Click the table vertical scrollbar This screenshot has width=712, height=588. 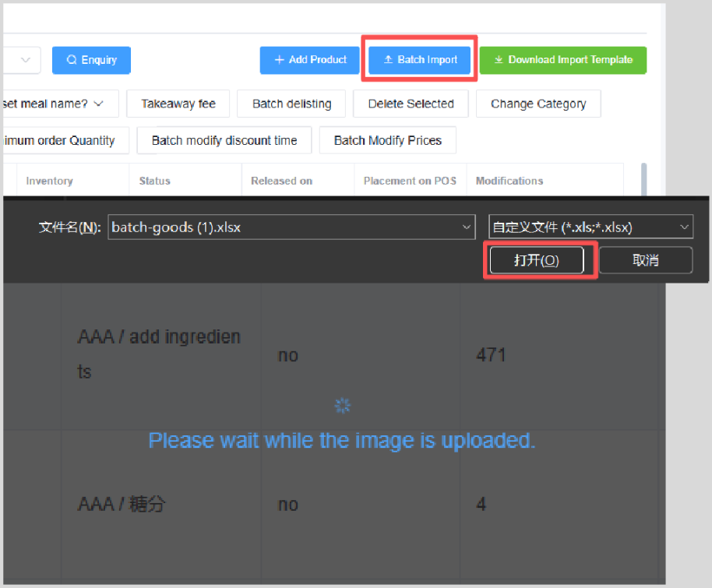coord(643,181)
